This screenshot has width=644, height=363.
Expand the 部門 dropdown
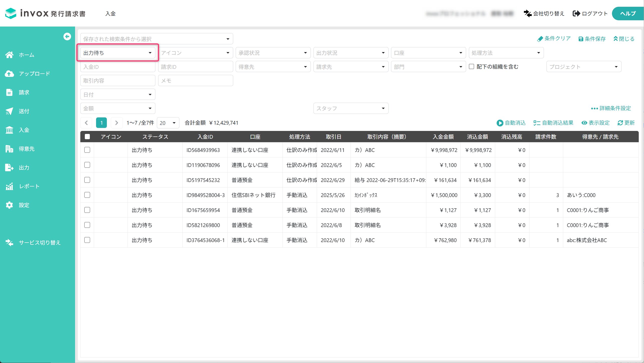tap(428, 67)
